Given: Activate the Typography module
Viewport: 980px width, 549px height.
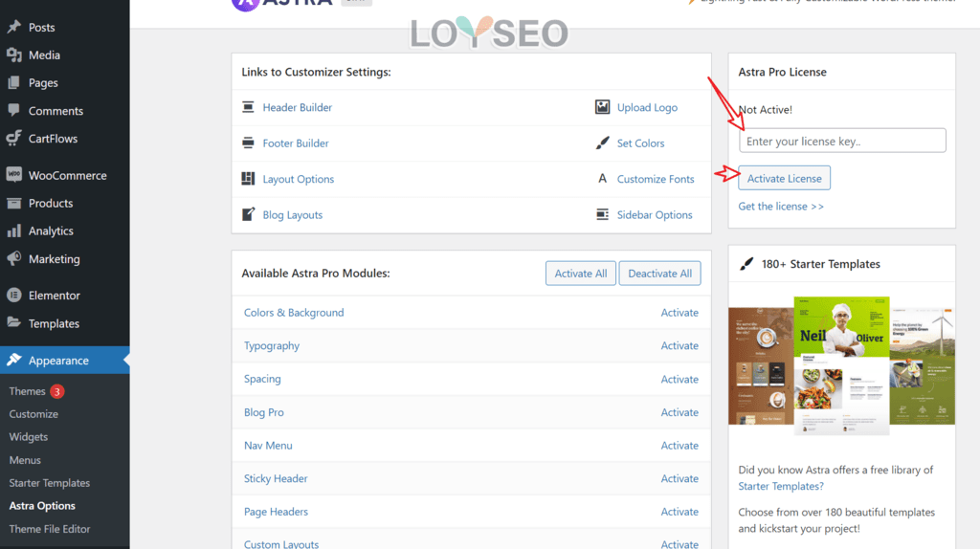Looking at the screenshot, I should pyautogui.click(x=679, y=345).
